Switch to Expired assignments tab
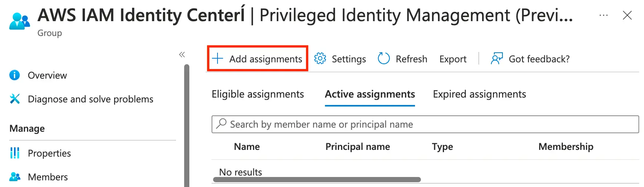The image size is (644, 187). tap(479, 94)
